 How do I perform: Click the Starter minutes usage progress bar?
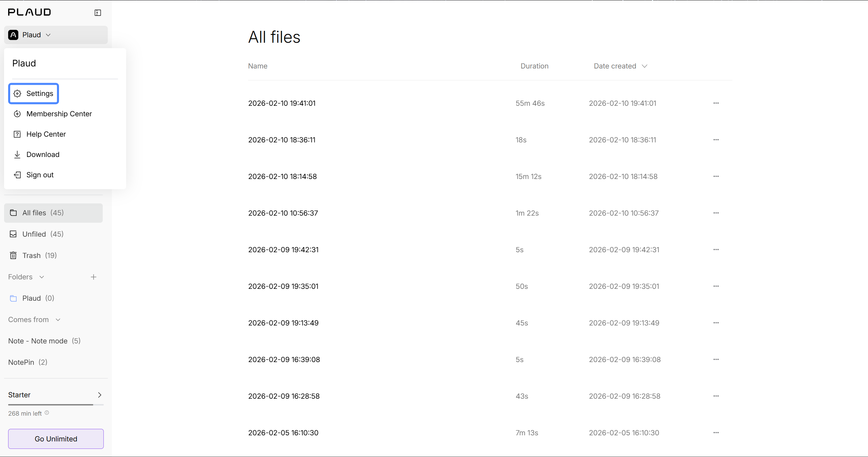coord(56,404)
